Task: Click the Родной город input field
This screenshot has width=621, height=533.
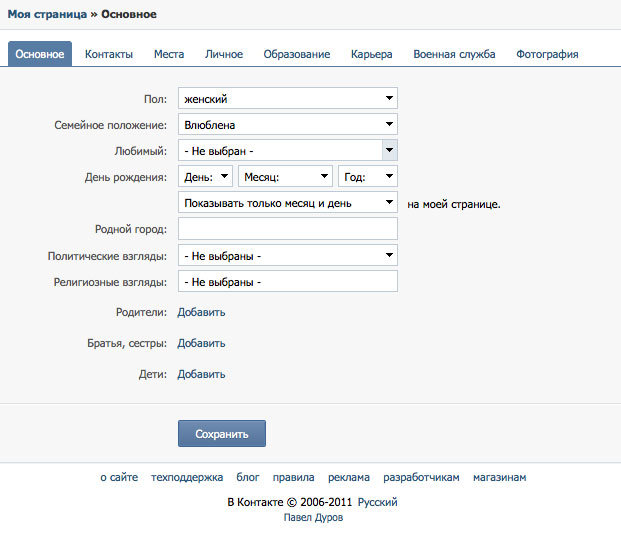Action: pos(288,229)
